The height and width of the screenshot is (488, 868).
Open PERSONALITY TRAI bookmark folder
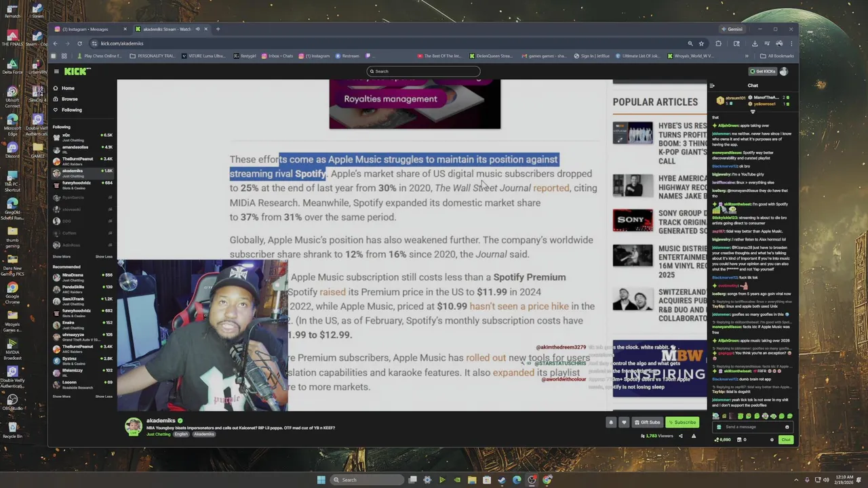click(152, 56)
